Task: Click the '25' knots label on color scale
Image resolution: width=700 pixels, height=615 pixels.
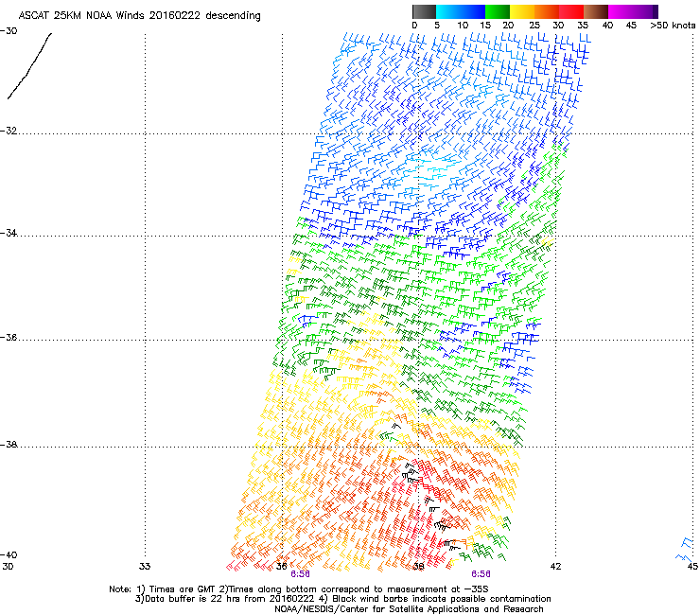Action: click(x=534, y=26)
